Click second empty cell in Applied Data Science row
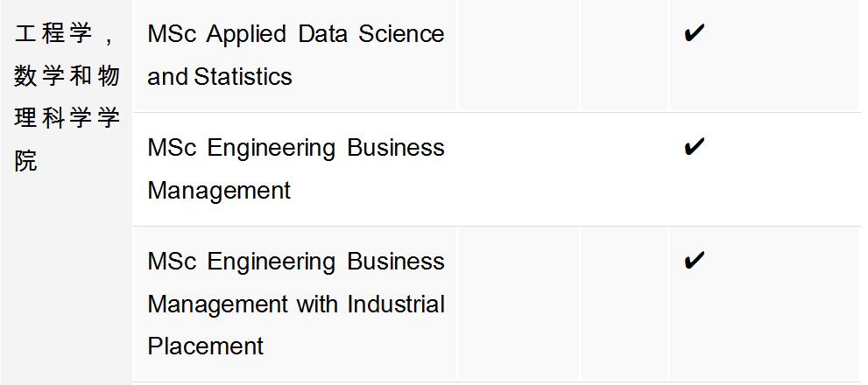868x385 pixels. point(624,55)
